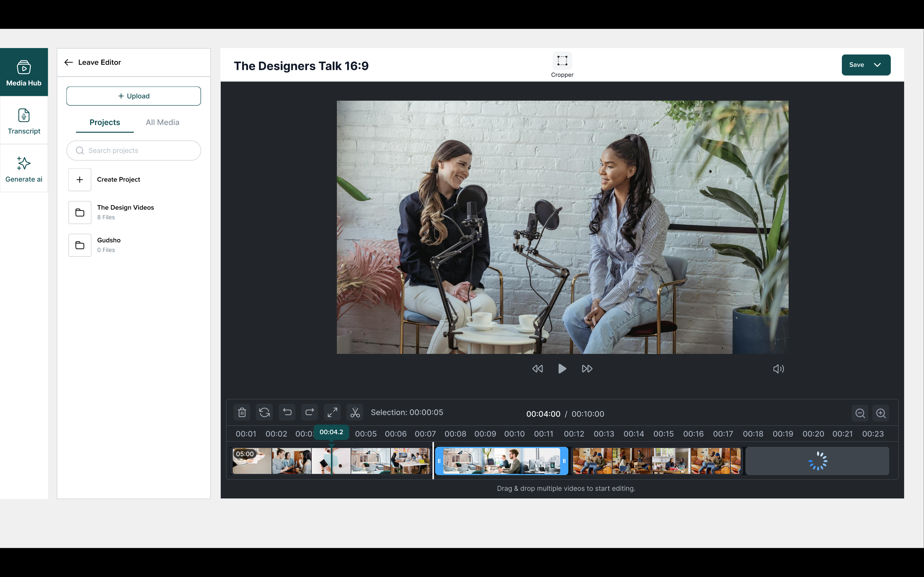Screen dimensions: 924x577
Task: Click the refresh reset icon in timeline toolbar
Action: coord(264,413)
